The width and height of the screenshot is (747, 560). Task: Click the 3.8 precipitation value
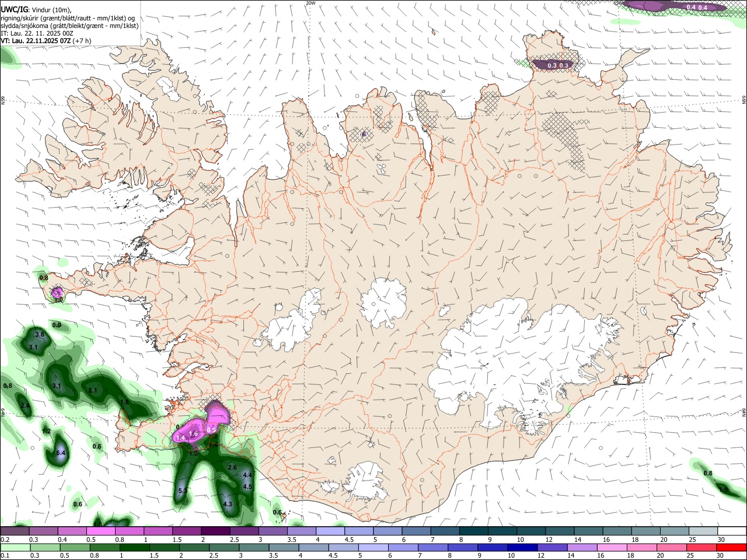[x=40, y=335]
